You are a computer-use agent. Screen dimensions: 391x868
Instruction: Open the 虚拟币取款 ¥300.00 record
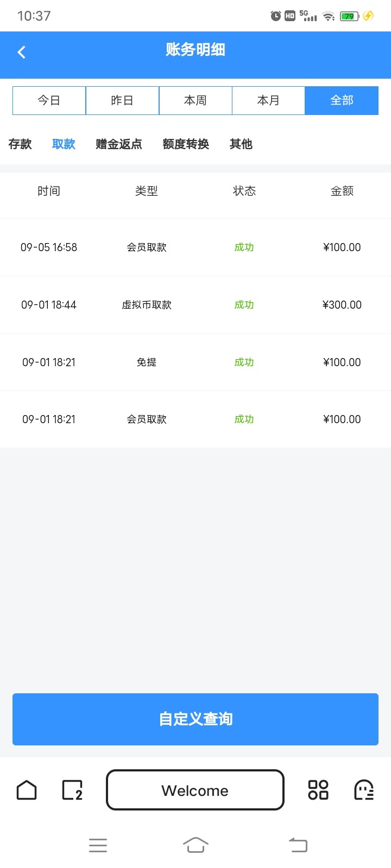tap(195, 305)
